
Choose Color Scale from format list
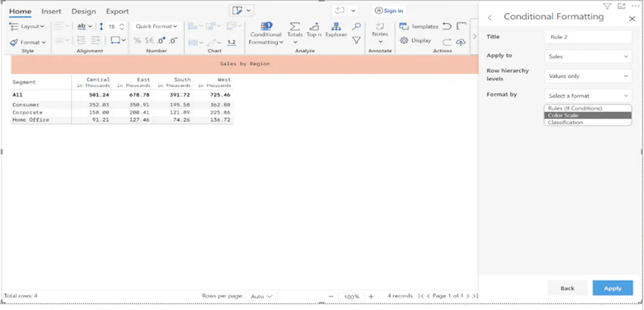pyautogui.click(x=588, y=115)
